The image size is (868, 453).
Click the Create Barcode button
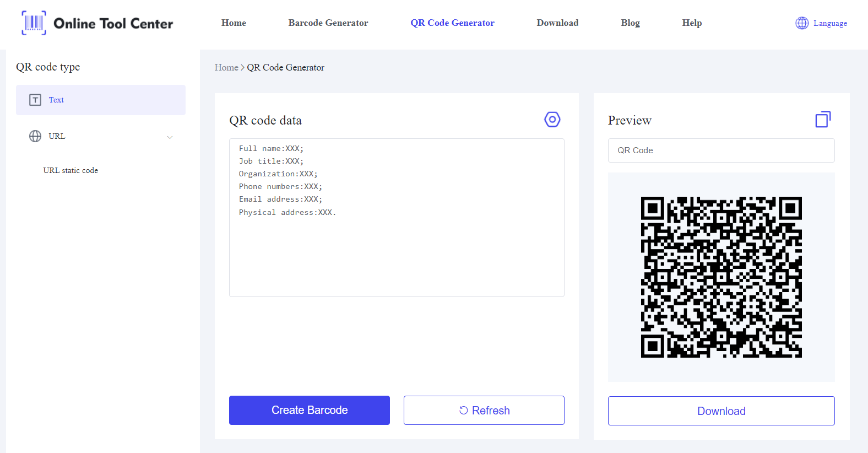tap(310, 410)
